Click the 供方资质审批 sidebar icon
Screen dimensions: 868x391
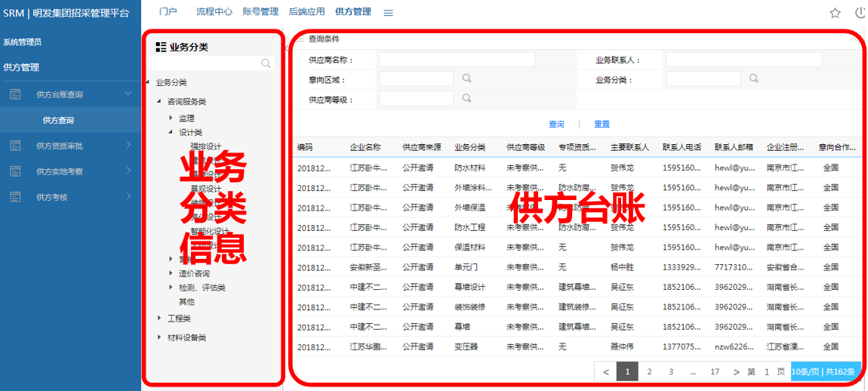click(15, 146)
